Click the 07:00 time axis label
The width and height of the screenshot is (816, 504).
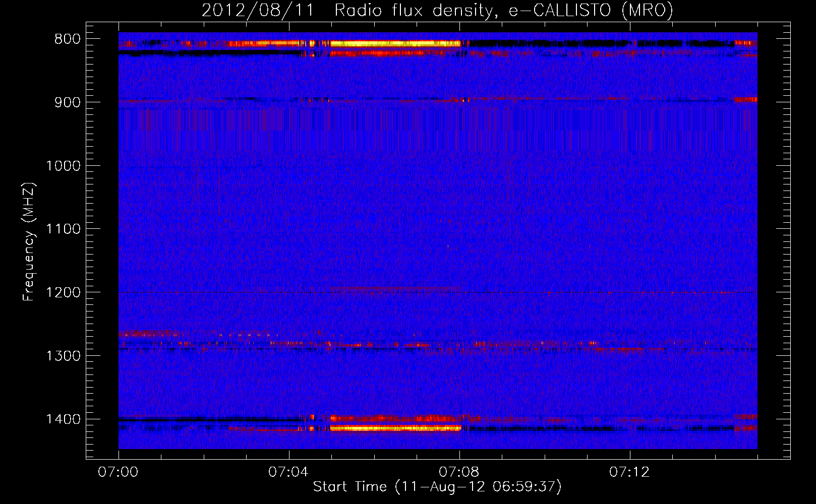(119, 472)
